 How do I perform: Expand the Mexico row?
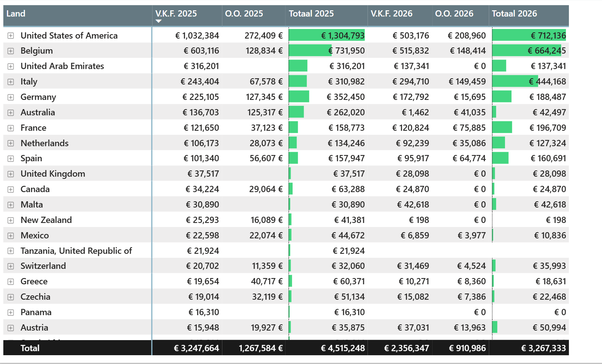click(x=11, y=236)
